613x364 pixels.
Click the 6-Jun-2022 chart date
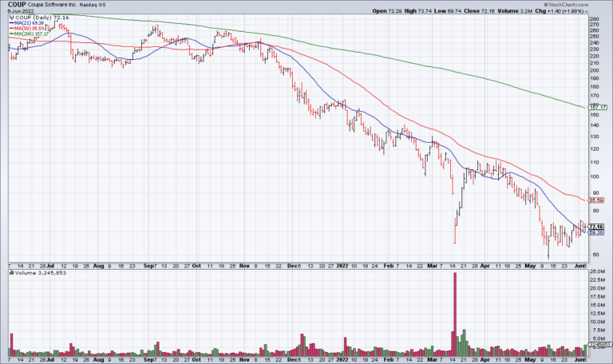(21, 11)
